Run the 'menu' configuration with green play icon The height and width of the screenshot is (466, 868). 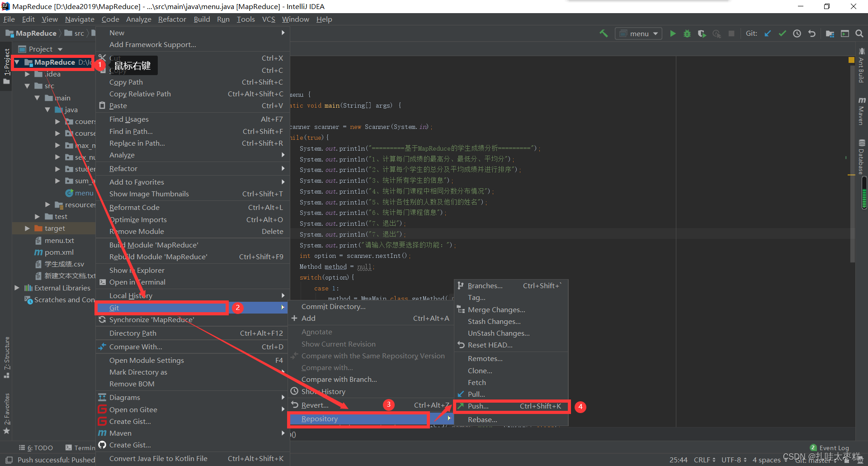pyautogui.click(x=673, y=33)
